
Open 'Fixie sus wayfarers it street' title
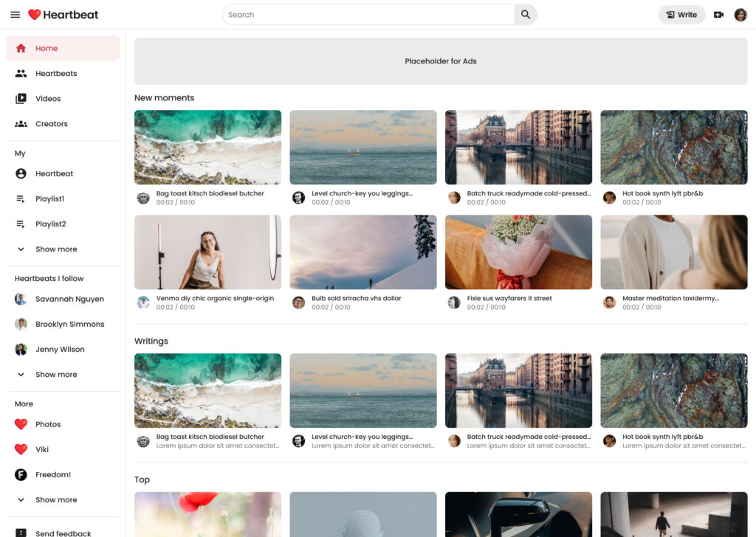tap(509, 298)
